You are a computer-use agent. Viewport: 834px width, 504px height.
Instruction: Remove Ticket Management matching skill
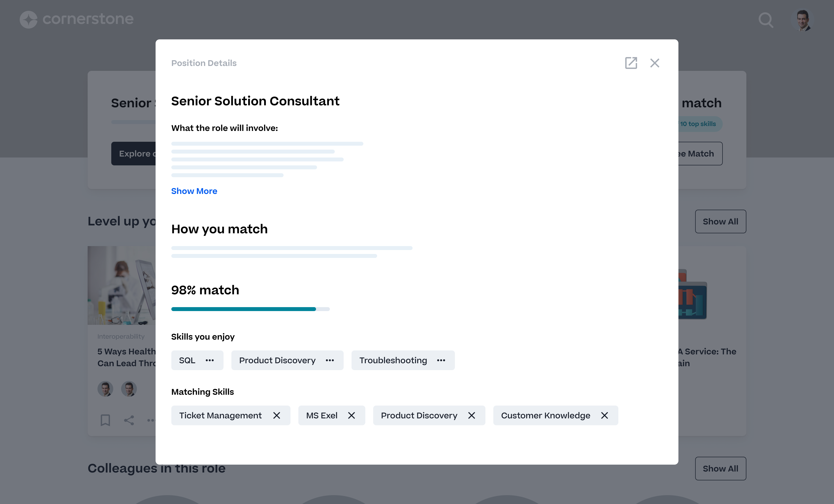tap(276, 415)
